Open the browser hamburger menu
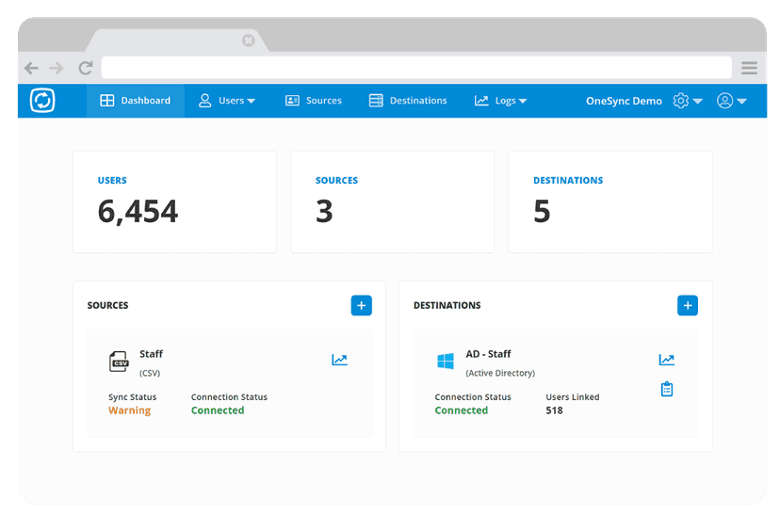780x532 pixels. (x=749, y=68)
